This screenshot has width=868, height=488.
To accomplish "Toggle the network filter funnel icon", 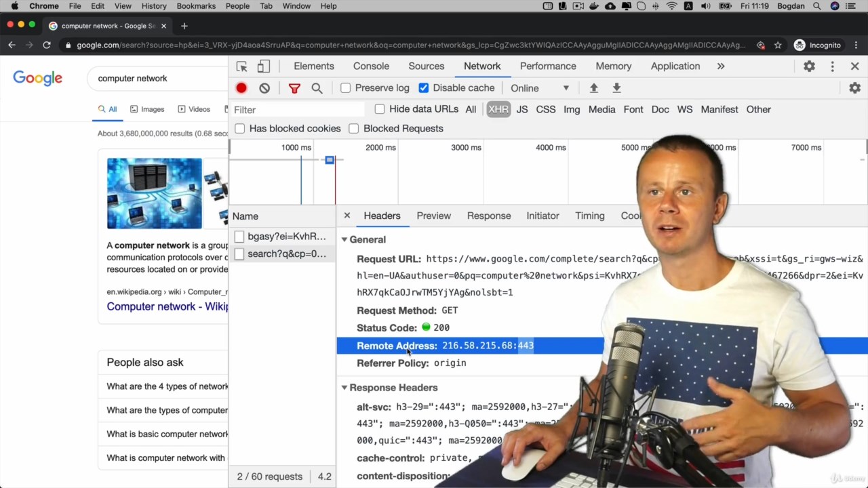I will pos(294,88).
